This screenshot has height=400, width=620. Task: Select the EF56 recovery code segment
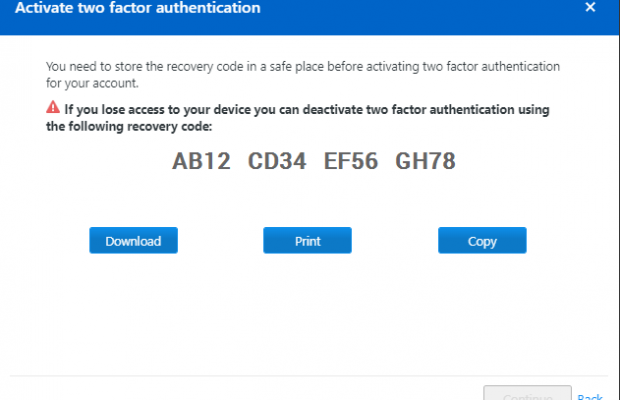(x=351, y=161)
